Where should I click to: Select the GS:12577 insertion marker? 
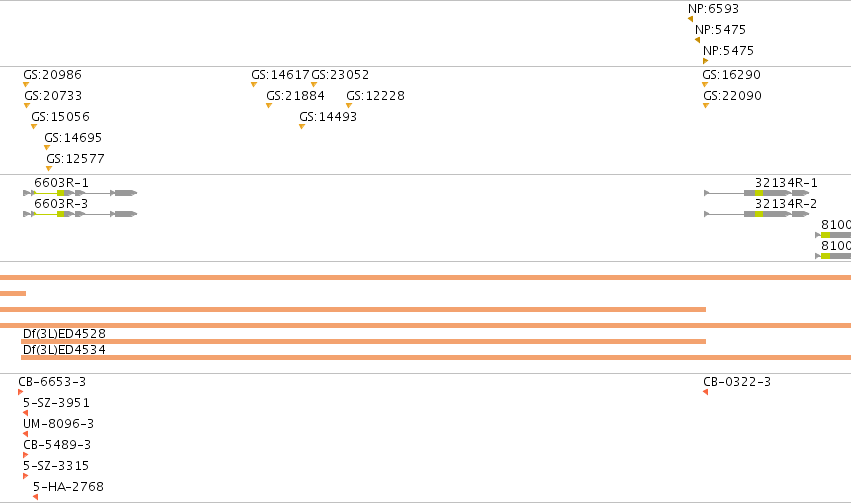pyautogui.click(x=49, y=169)
